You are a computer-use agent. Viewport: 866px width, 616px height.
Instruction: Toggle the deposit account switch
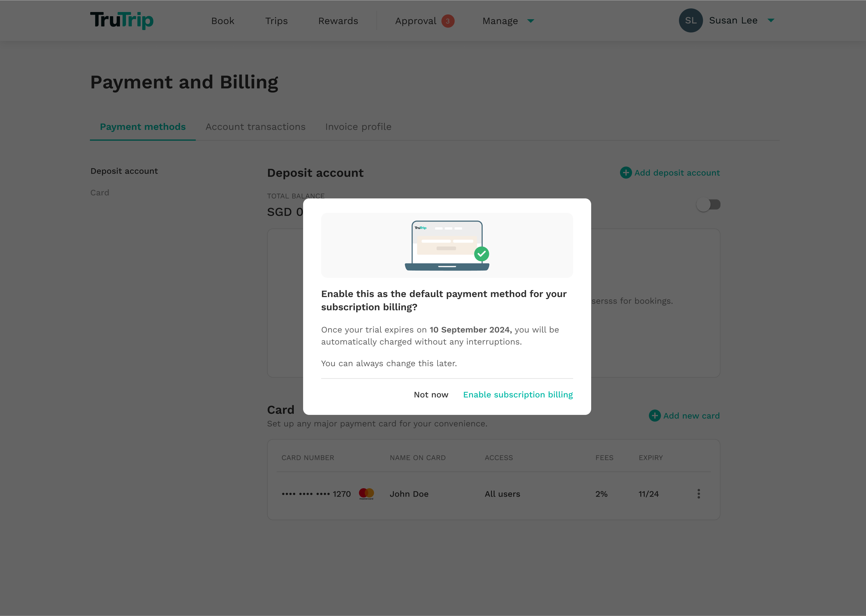[708, 205]
